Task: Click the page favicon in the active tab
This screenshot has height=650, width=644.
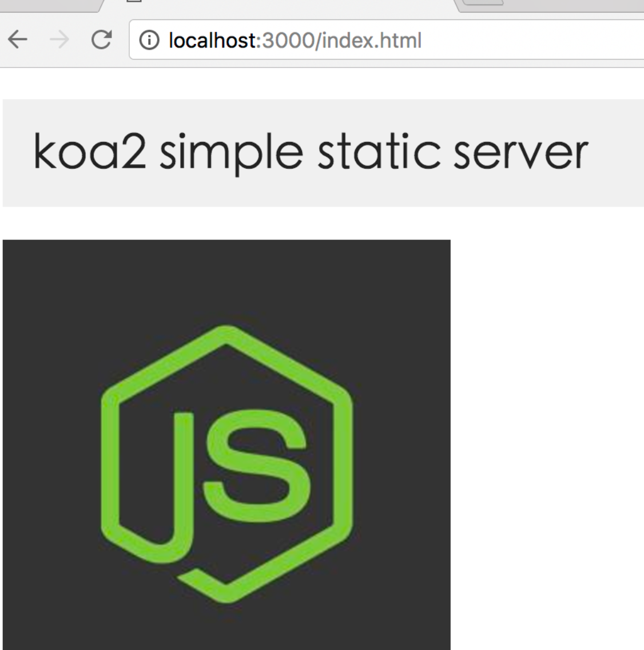Action: click(x=133, y=2)
